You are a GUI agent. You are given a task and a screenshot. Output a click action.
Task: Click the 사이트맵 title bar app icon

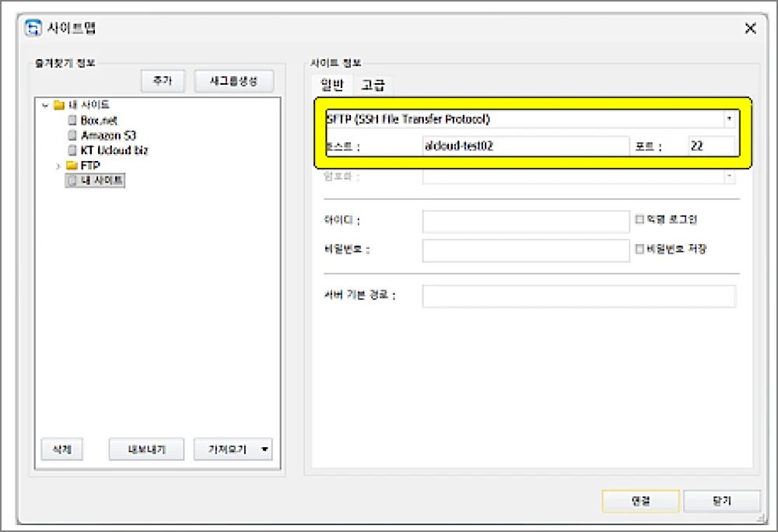(x=33, y=28)
